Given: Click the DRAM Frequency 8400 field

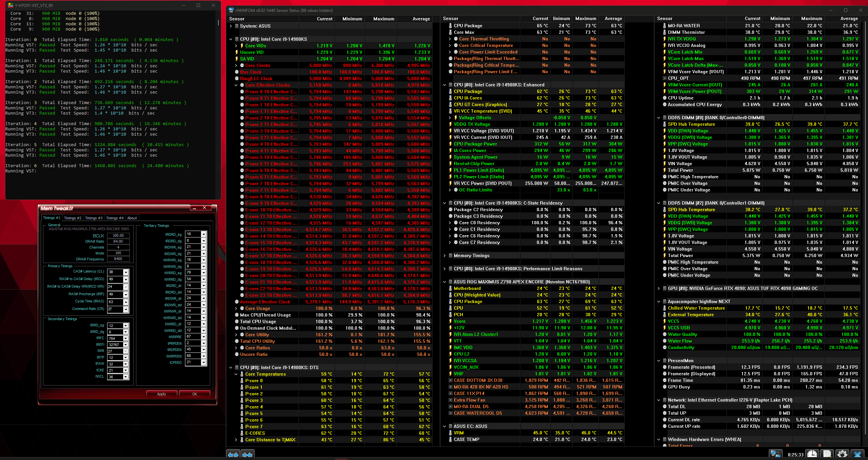Looking at the screenshot, I should pos(118,259).
